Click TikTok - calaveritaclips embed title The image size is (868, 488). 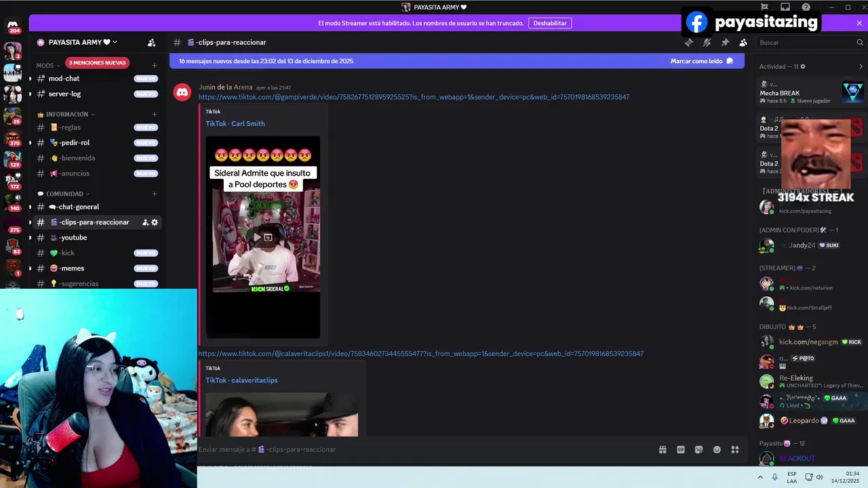coord(241,380)
